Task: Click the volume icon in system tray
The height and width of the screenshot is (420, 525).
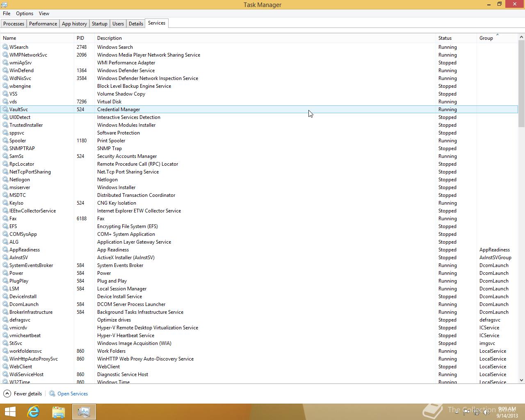Action: tap(486, 412)
